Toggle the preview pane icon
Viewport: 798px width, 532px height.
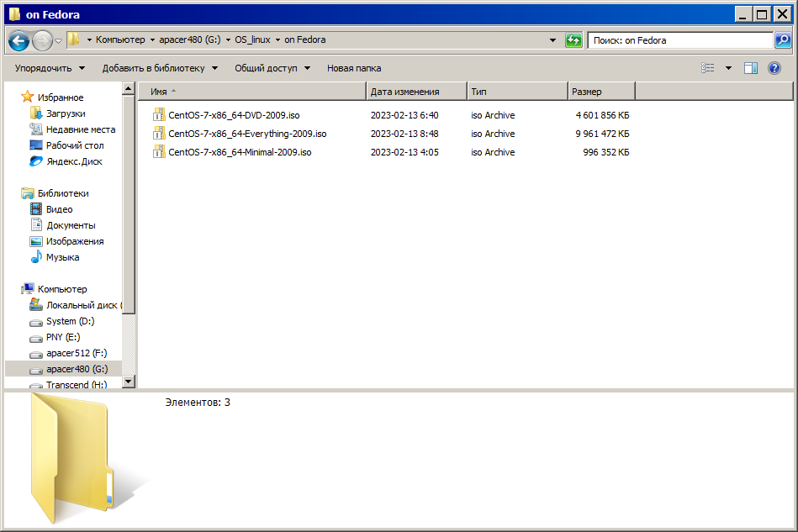tap(751, 67)
